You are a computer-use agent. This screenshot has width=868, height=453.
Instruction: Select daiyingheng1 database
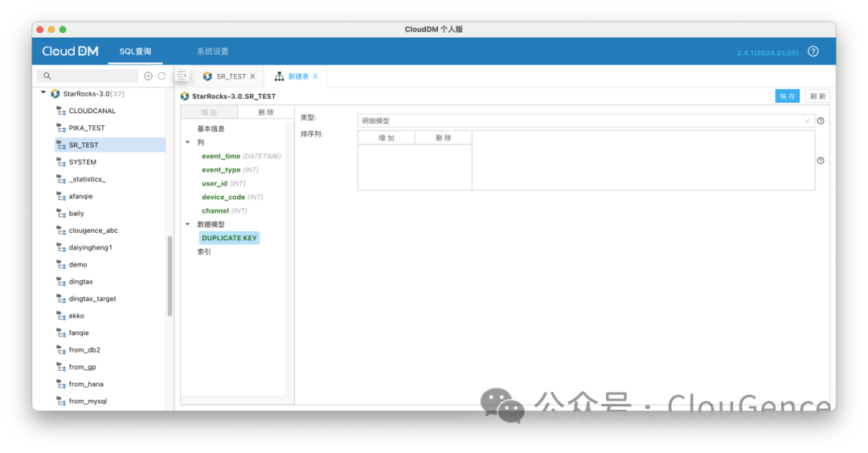point(90,248)
